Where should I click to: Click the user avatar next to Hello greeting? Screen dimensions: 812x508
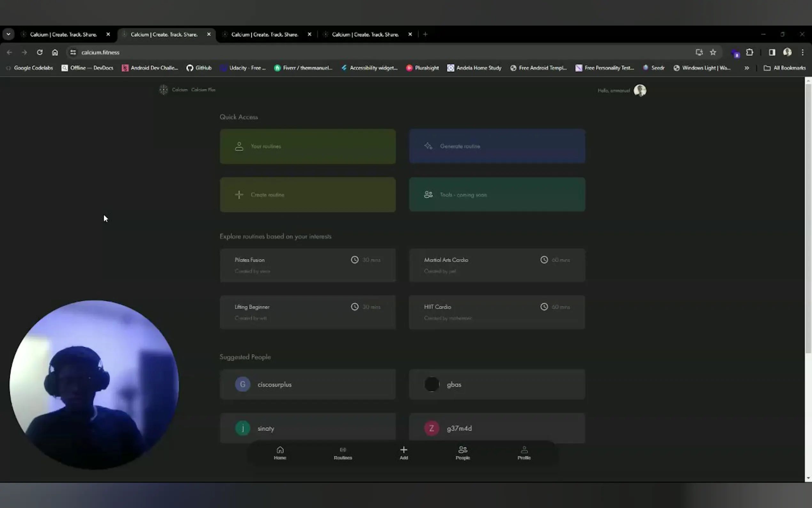[x=640, y=91]
